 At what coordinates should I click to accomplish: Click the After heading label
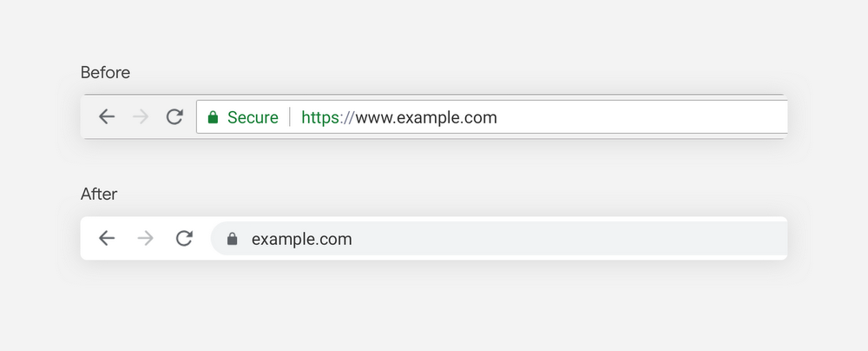[x=99, y=195]
